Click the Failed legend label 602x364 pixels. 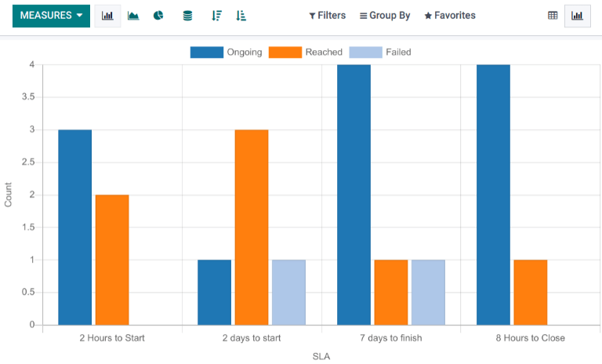[x=398, y=52]
